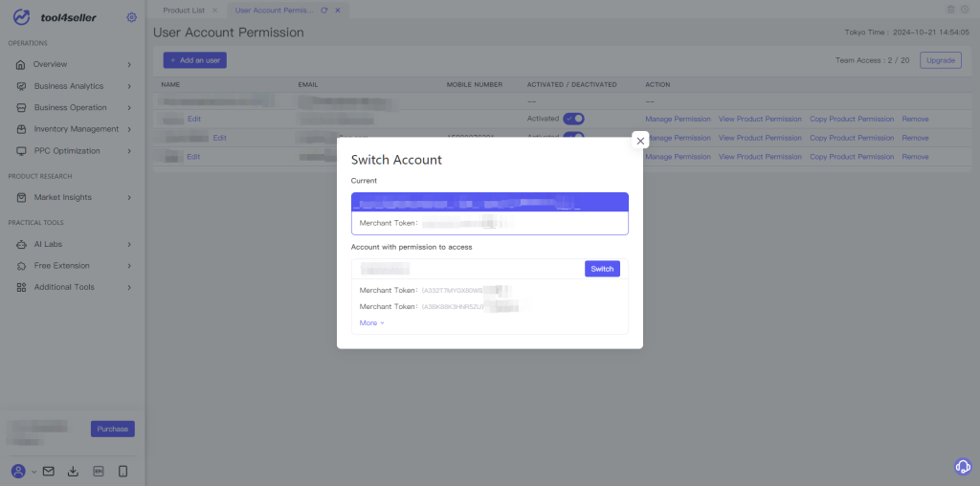Image resolution: width=980 pixels, height=486 pixels.
Task: Click the token starting A332T7MY0X80WS
Action: point(453,291)
